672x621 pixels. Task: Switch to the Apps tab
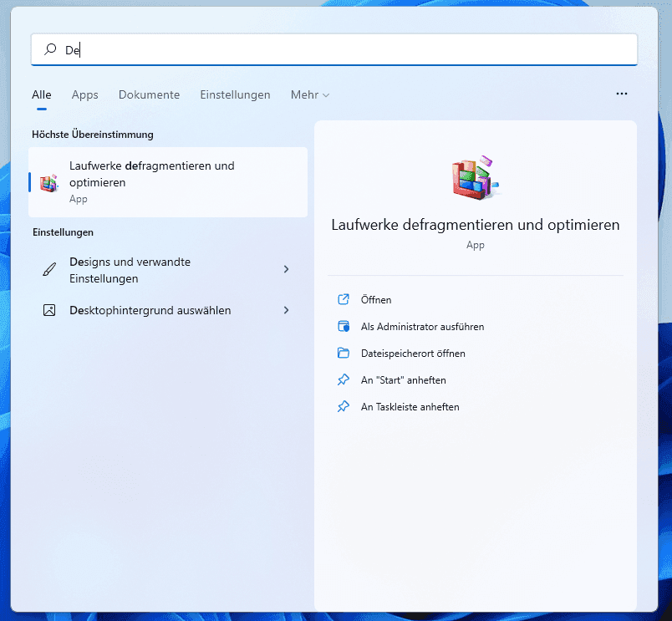pos(85,94)
